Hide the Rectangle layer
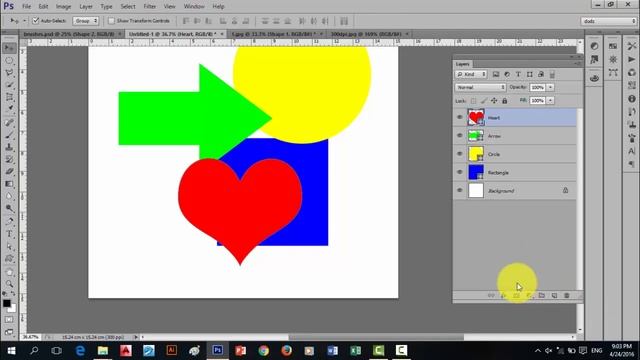Image resolution: width=640 pixels, height=360 pixels. click(460, 172)
